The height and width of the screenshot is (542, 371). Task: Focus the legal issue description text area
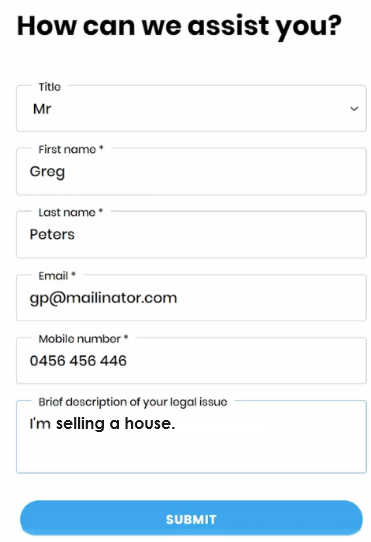(x=191, y=437)
